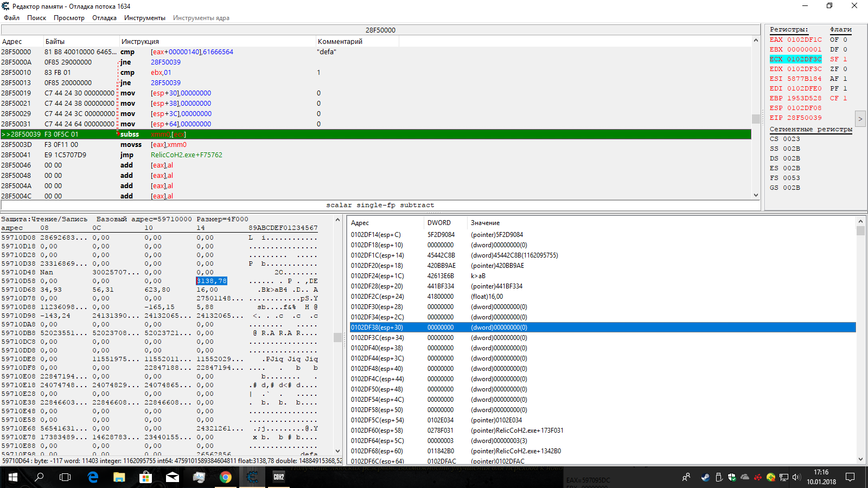This screenshot has height=488, width=868.
Task: Open the Steam tray icon
Action: click(x=705, y=477)
